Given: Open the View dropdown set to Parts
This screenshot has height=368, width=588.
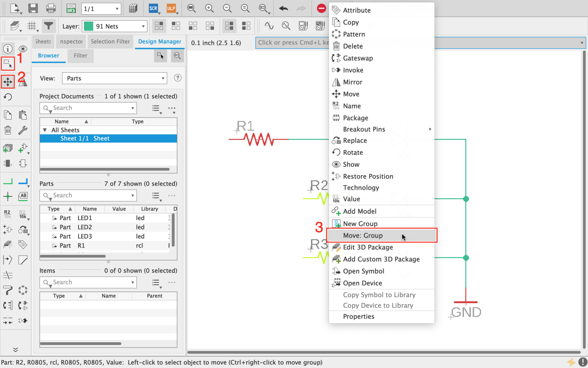Looking at the screenshot, I should pos(114,78).
